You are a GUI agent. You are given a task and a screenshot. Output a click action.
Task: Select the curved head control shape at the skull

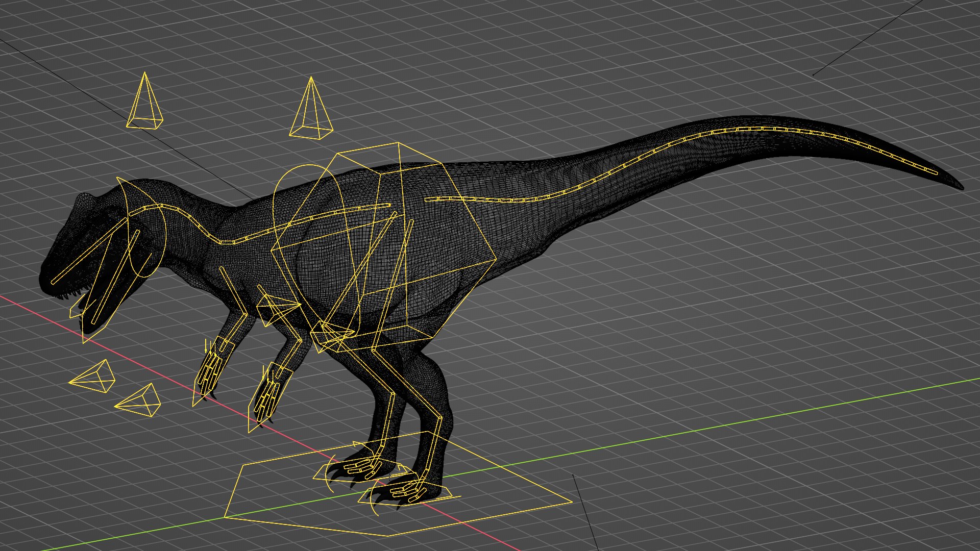click(x=143, y=227)
